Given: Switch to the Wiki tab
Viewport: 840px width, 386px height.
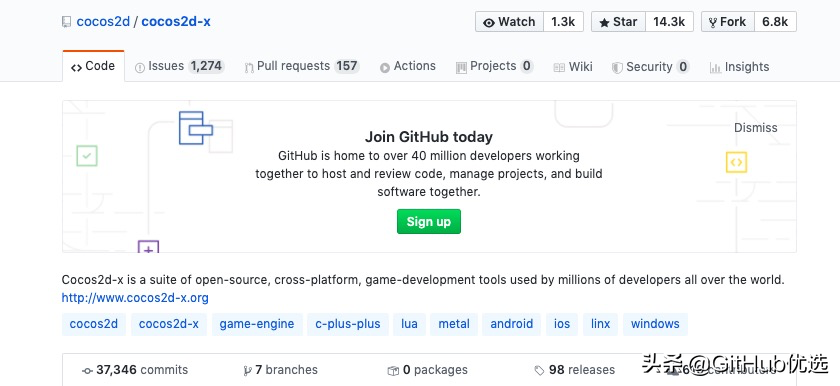Looking at the screenshot, I should [x=573, y=67].
